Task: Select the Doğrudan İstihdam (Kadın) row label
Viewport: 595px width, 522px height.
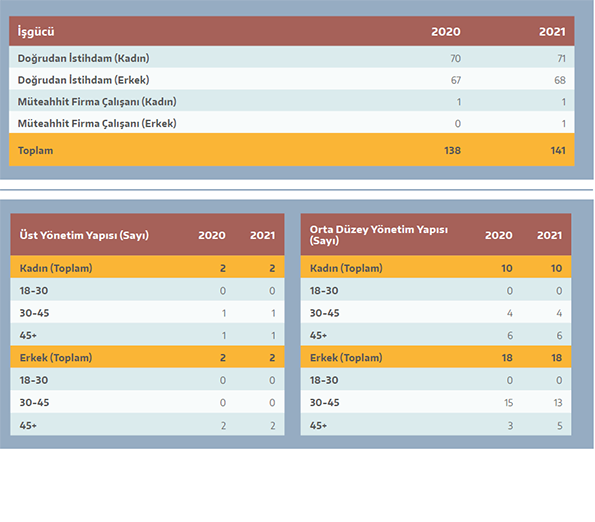Action: coord(83,58)
